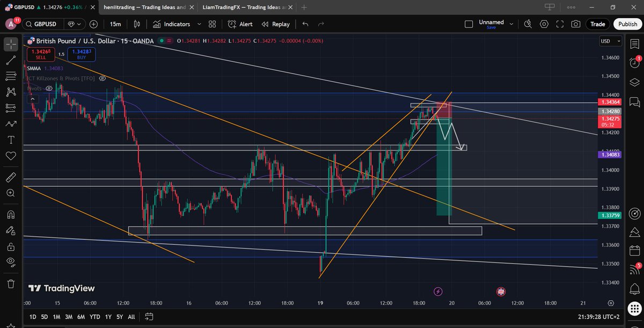The height and width of the screenshot is (328, 644).
Task: Enter fullscreen chart mode
Action: [560, 24]
